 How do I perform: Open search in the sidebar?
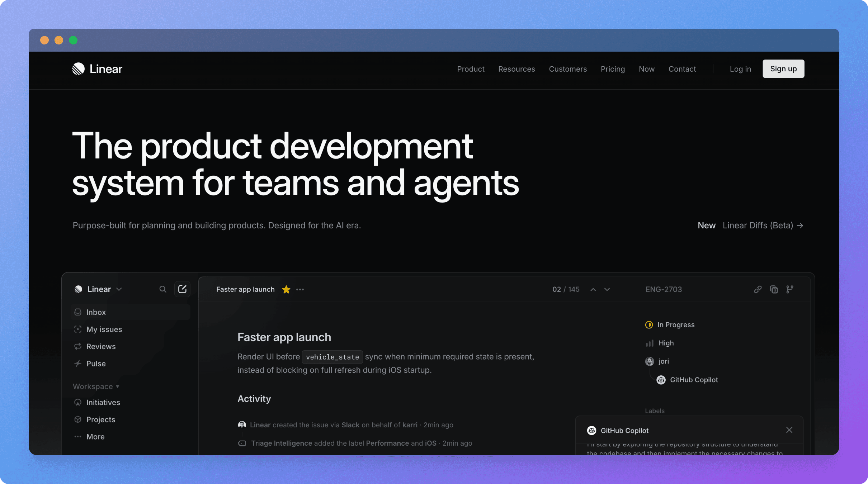[x=163, y=289]
